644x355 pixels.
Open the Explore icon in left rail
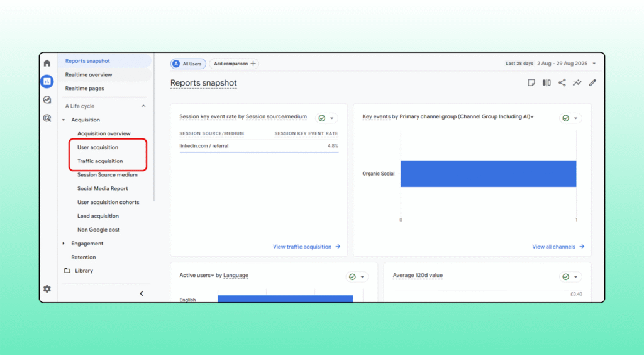click(47, 99)
